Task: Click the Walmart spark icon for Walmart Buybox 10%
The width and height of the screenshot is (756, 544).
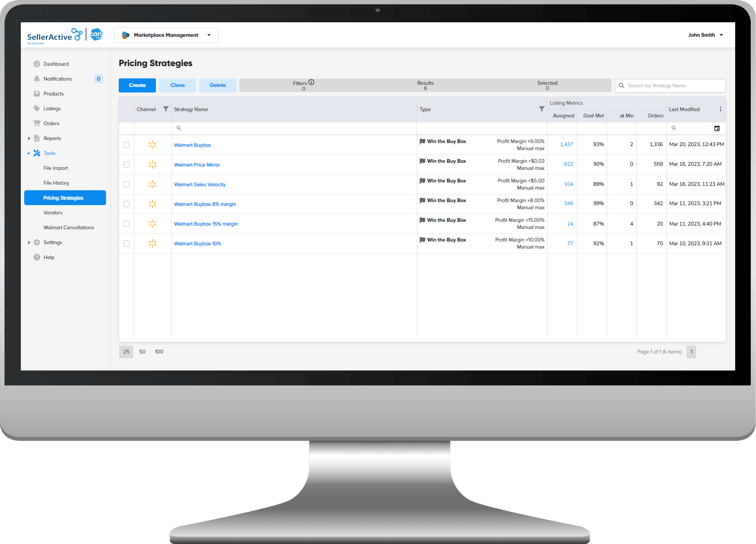Action: point(152,243)
